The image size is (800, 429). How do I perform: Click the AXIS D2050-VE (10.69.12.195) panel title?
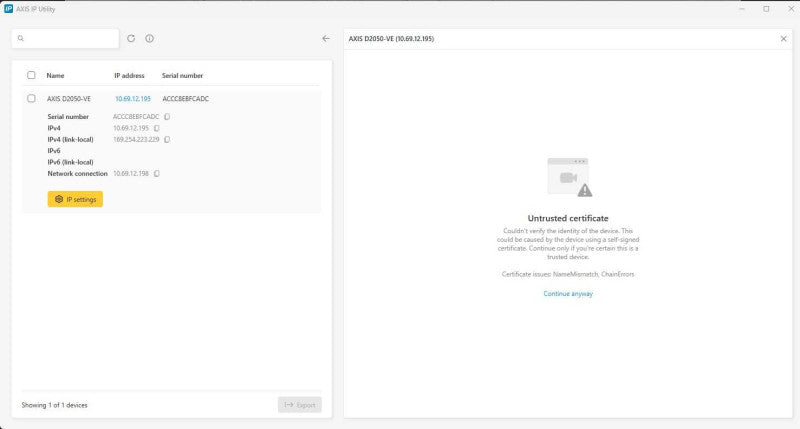(x=391, y=39)
